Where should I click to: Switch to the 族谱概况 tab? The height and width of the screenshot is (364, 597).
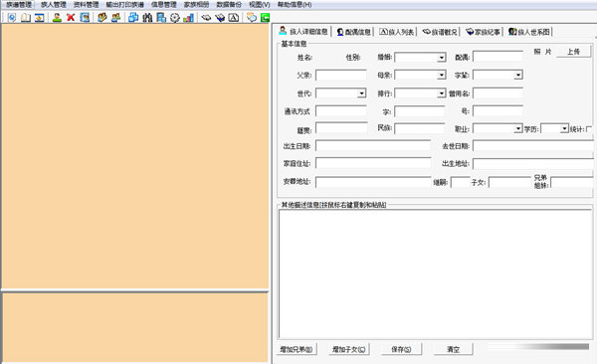(440, 32)
